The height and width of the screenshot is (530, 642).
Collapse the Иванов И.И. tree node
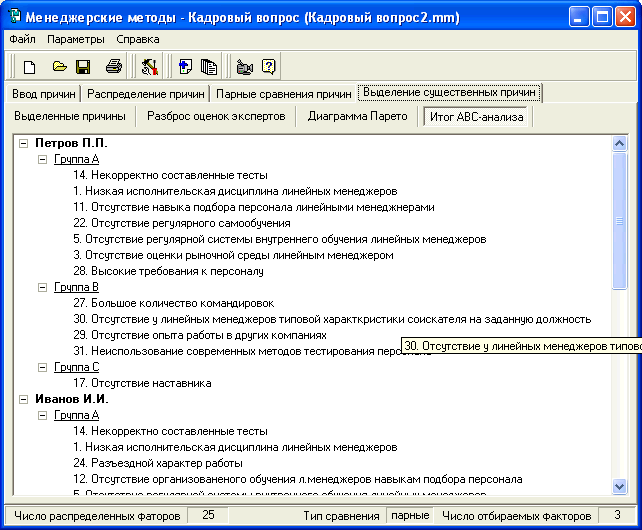(24, 399)
